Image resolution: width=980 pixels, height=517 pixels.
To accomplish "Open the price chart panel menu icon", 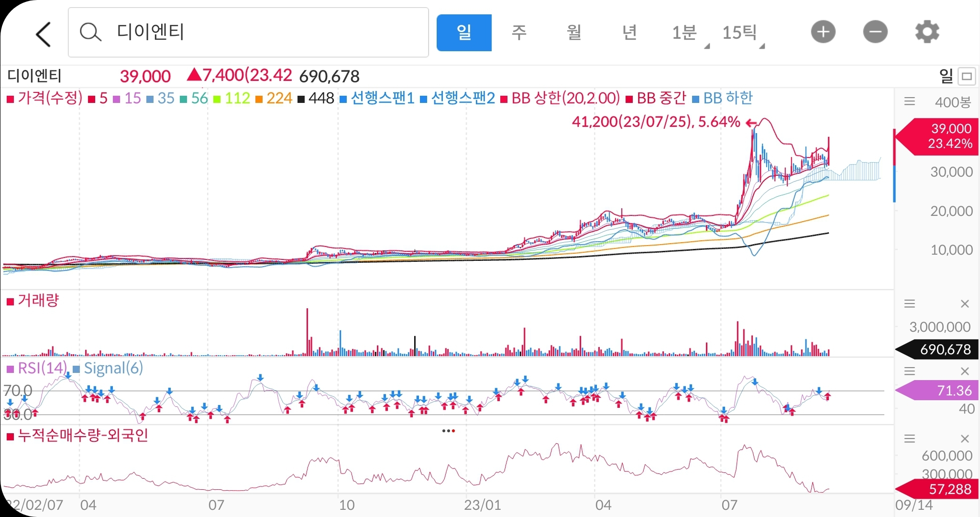I will tap(909, 101).
